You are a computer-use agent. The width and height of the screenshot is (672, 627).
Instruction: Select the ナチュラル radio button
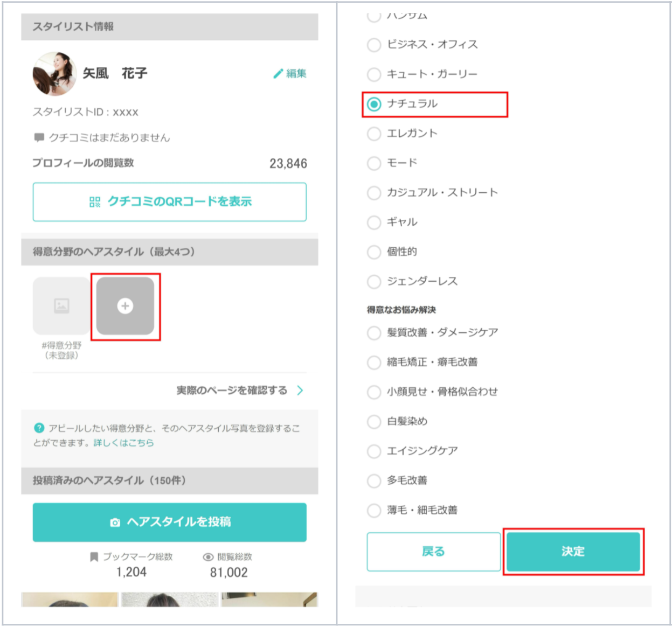(373, 104)
